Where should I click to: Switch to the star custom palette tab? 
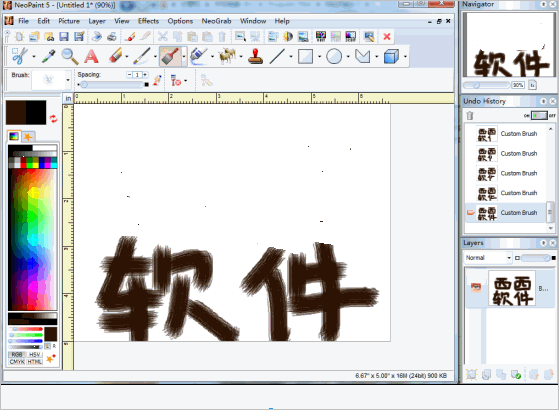tap(28, 137)
